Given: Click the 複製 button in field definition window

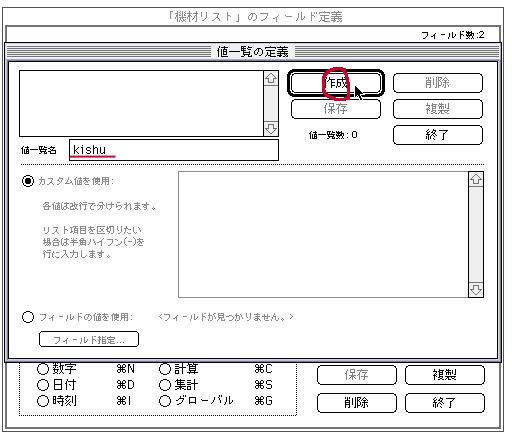Looking at the screenshot, I should 445,375.
